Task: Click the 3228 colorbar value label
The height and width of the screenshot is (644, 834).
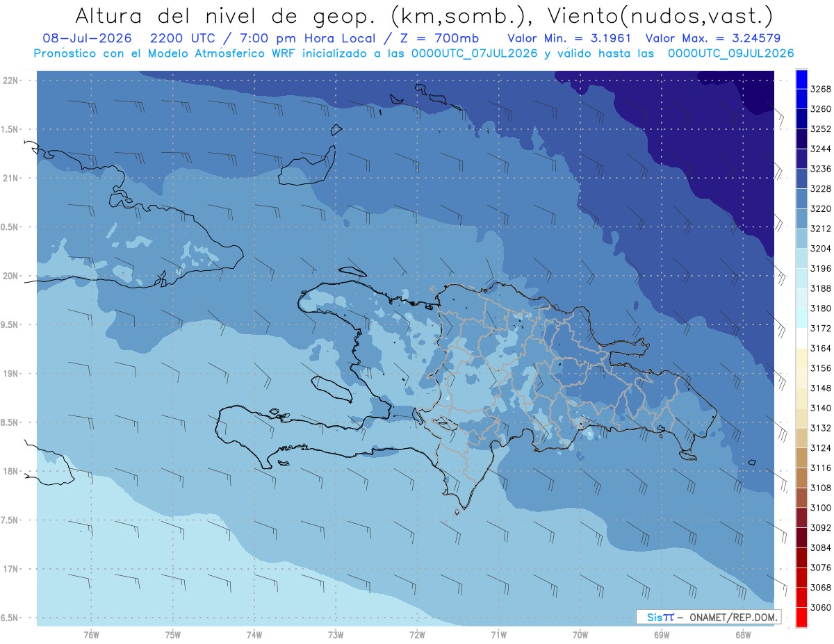Action: click(820, 188)
